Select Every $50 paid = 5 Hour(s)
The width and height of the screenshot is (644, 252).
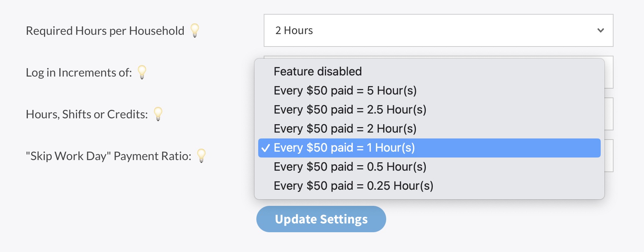coord(345,90)
